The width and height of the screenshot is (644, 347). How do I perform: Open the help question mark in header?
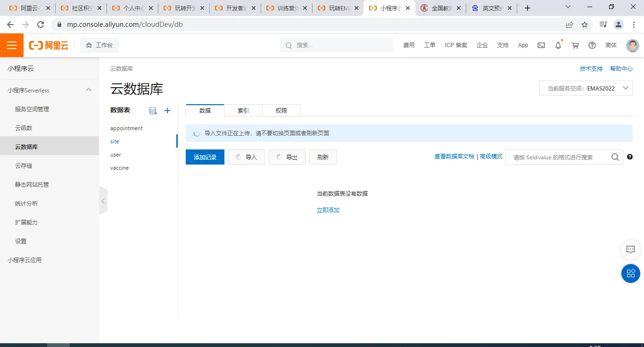592,45
